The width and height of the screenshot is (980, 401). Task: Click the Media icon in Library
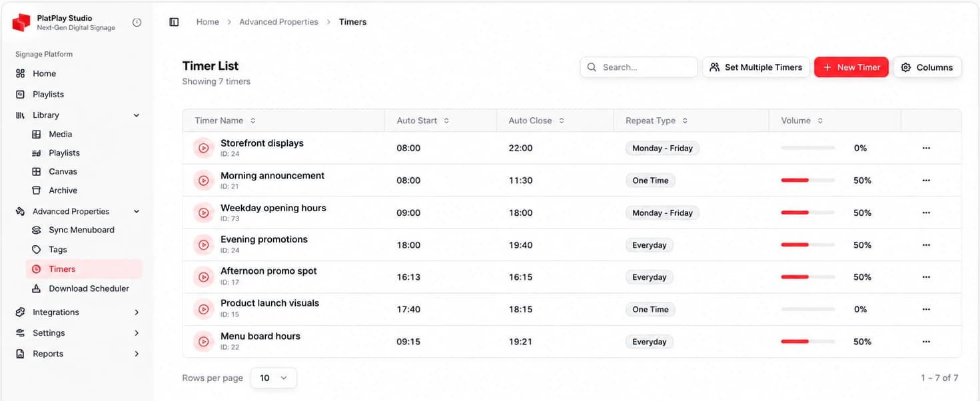[x=37, y=134]
